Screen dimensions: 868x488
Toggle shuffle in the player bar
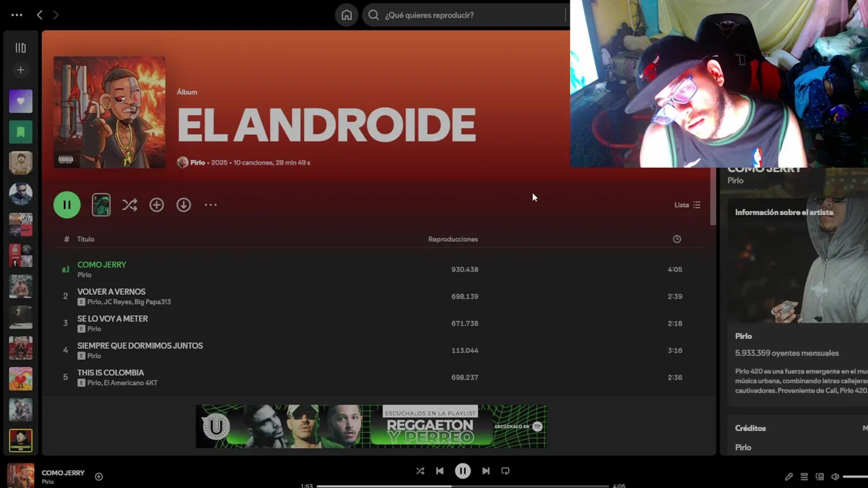click(420, 471)
